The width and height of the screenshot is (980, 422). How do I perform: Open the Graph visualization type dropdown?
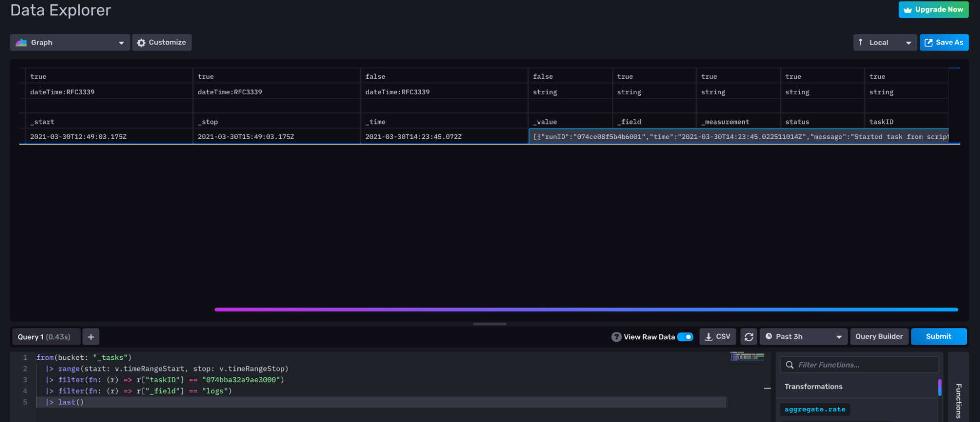(70, 43)
